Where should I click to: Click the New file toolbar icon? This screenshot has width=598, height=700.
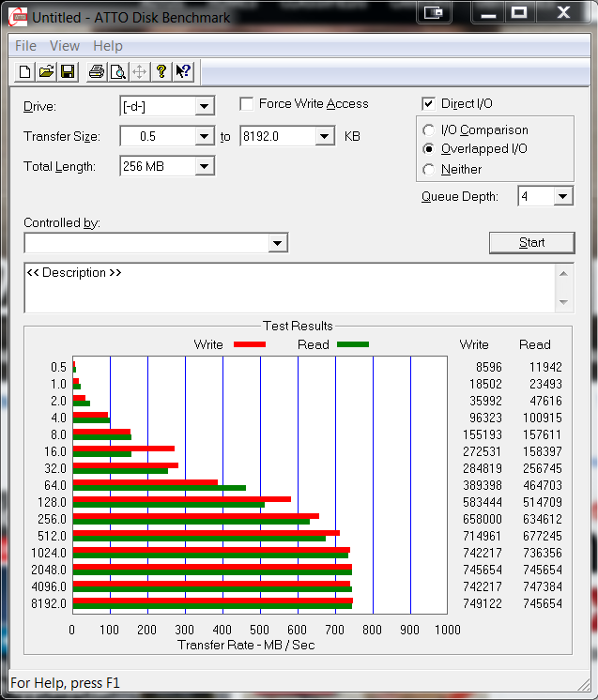pyautogui.click(x=25, y=71)
